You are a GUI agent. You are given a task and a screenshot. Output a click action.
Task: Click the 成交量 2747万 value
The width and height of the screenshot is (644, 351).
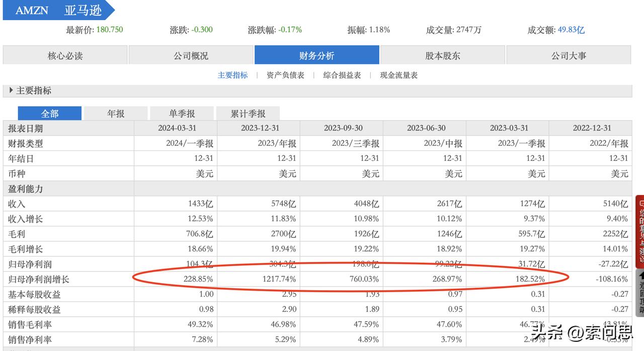[x=469, y=30]
